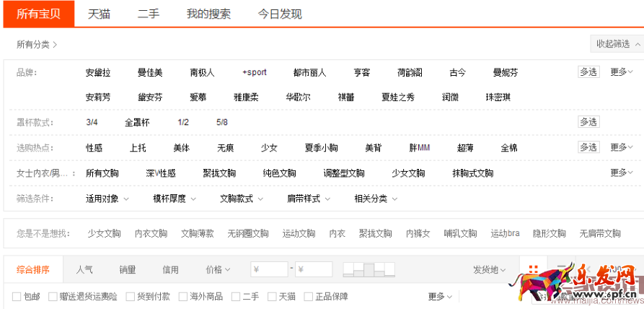Expand the 肩带样式 dropdown
The image size is (644, 309).
coord(309,199)
